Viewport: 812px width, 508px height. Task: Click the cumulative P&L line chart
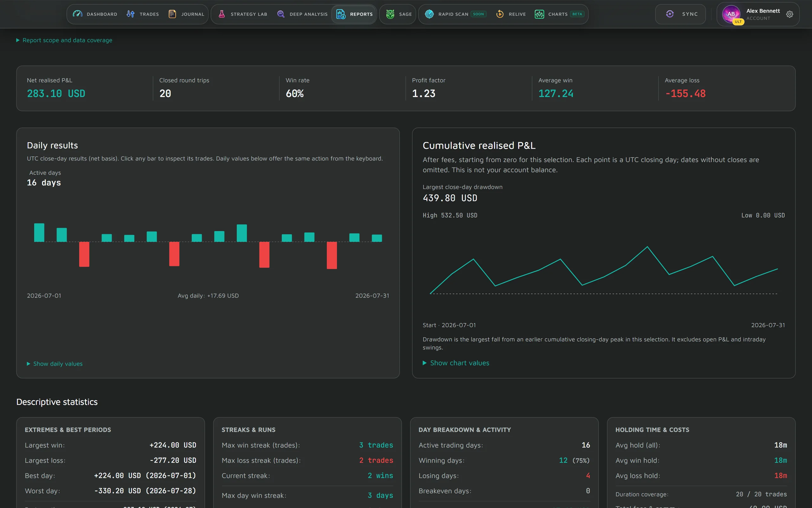[x=604, y=271]
